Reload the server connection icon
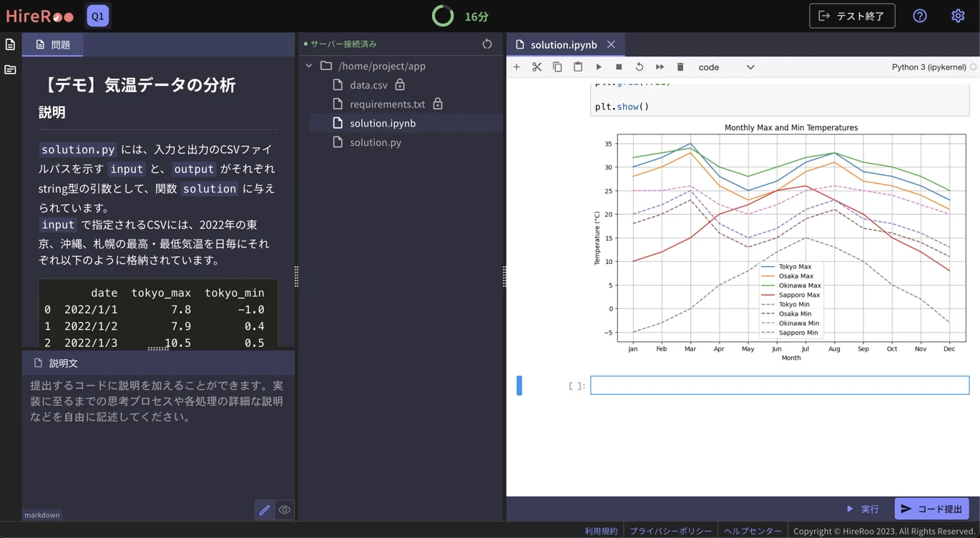Viewport: 980px width, 538px height. [487, 44]
